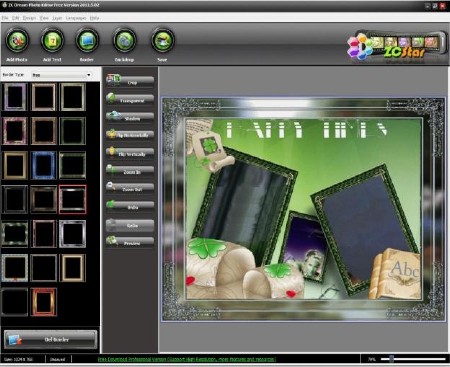Click the ZCStar logo banner
This screenshot has width=450, height=367.
point(397,47)
